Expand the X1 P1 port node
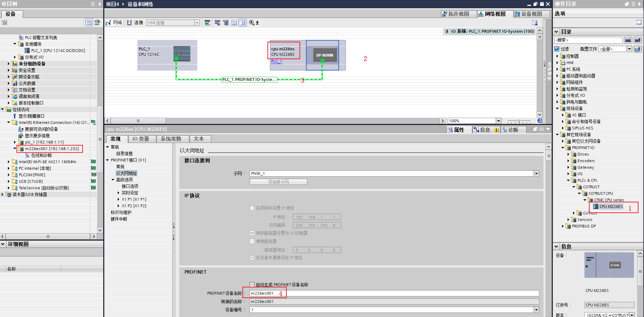This screenshot has width=644, height=317. pyautogui.click(x=118, y=199)
